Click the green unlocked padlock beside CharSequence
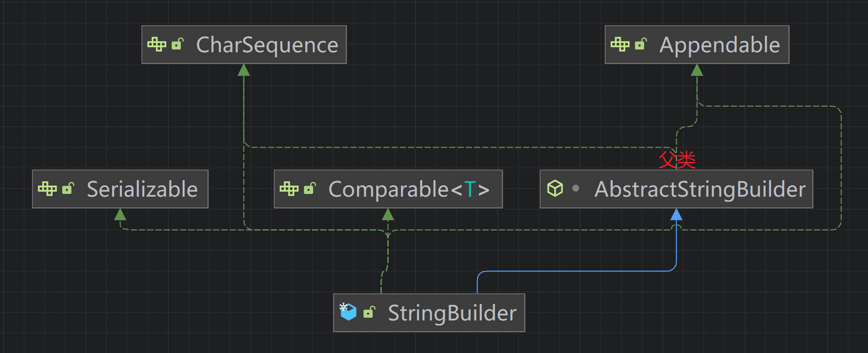 tap(177, 44)
